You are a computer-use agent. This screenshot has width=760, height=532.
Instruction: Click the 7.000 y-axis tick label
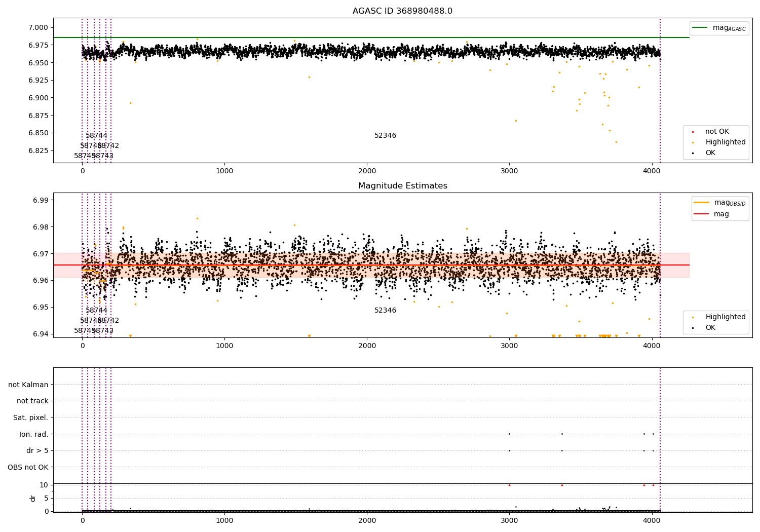point(38,28)
